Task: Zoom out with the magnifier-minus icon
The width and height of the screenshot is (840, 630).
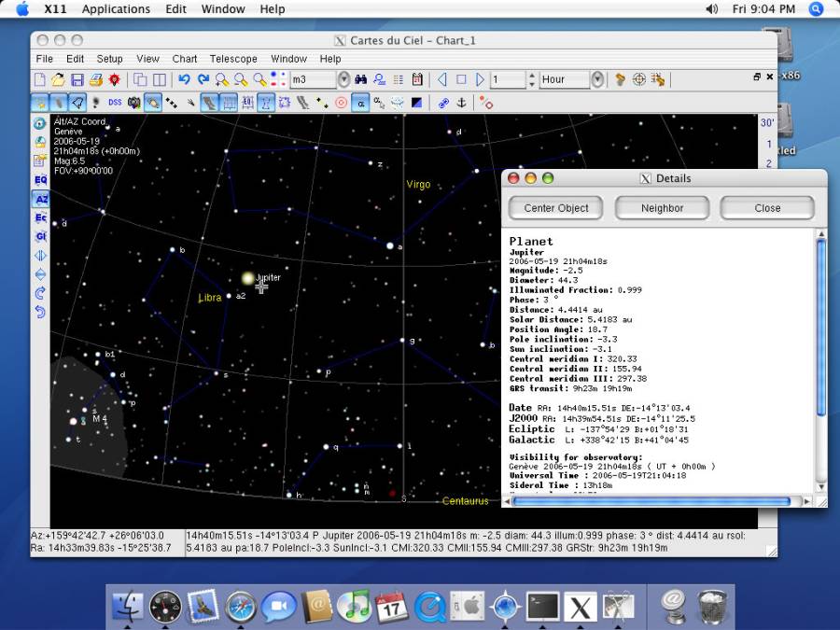Action: (x=241, y=80)
